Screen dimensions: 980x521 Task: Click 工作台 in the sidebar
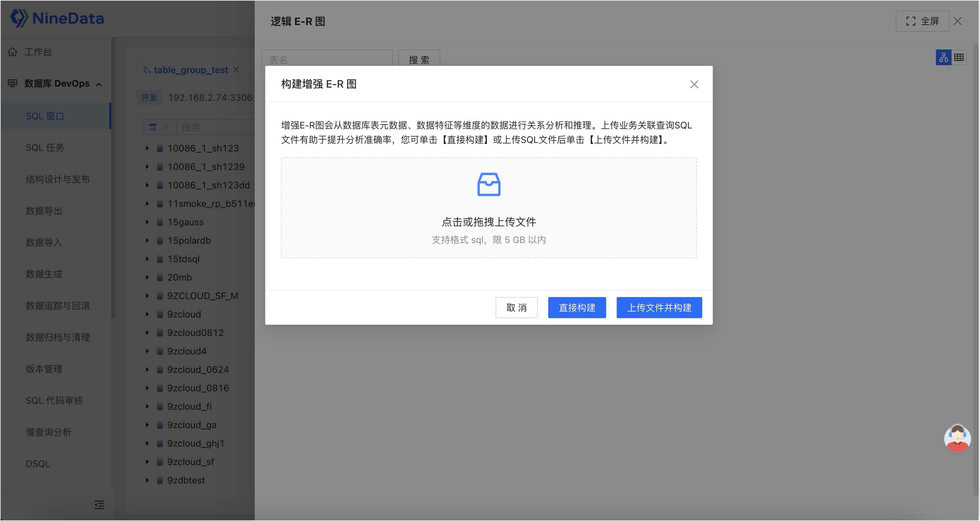coord(38,52)
